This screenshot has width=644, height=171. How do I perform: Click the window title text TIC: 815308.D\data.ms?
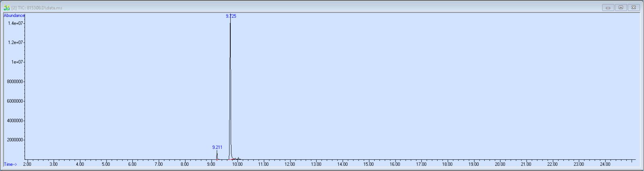37,8
